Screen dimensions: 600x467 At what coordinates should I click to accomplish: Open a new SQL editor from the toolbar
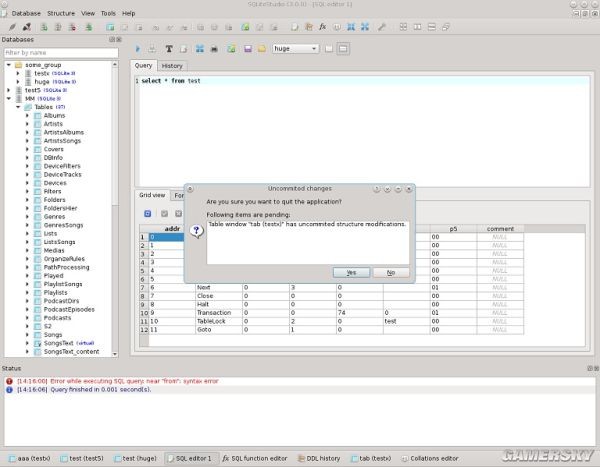click(294, 27)
